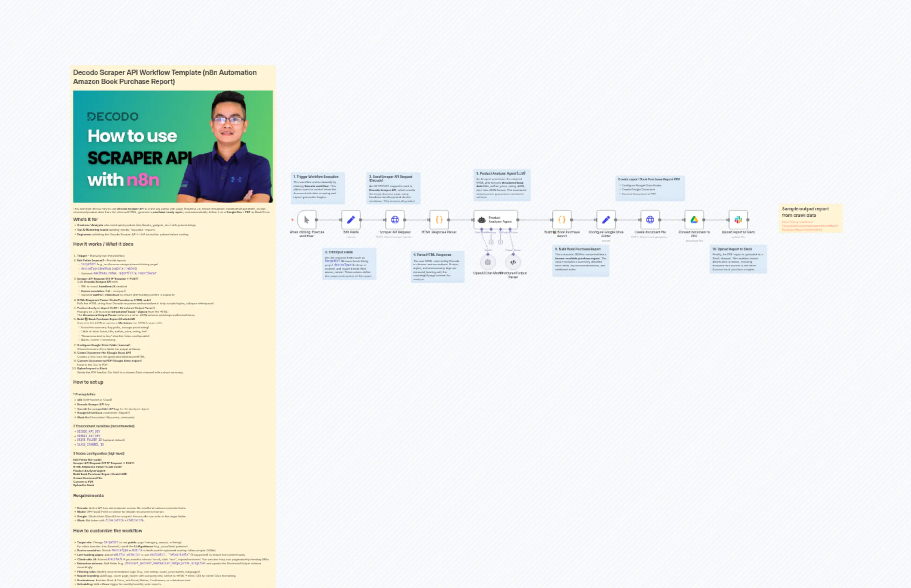911x588 pixels.
Task: Select the Structured Output Parser sub-node
Action: click(513, 262)
